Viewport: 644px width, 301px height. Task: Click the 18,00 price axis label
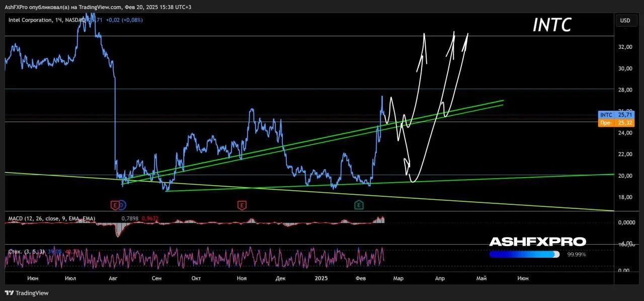pyautogui.click(x=625, y=197)
